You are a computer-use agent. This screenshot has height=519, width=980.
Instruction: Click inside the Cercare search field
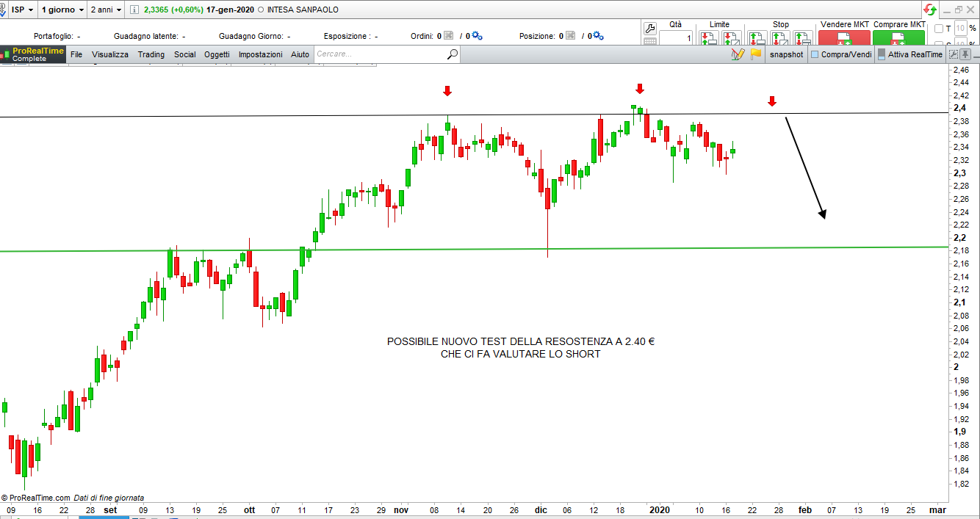point(378,54)
